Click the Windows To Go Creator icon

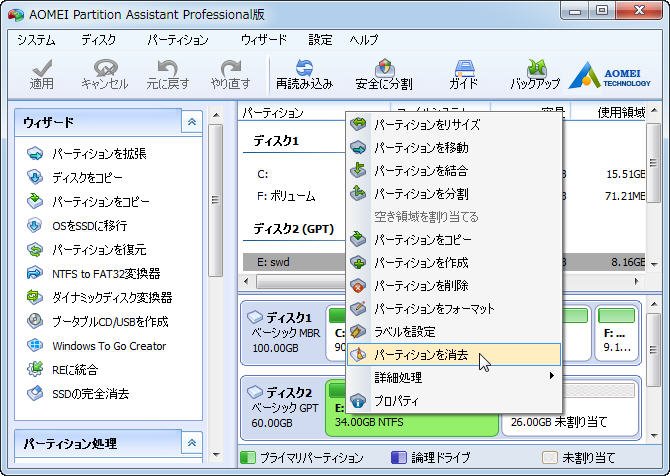(x=35, y=345)
